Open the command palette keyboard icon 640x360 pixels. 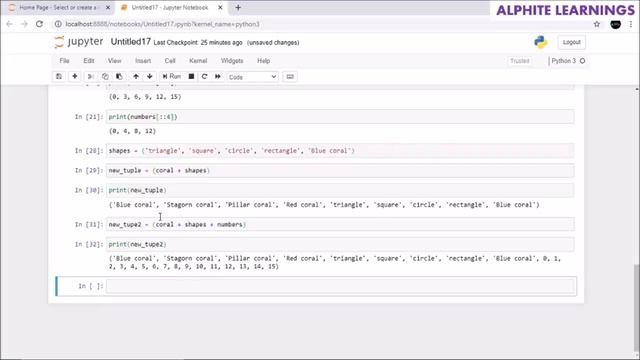click(x=290, y=77)
